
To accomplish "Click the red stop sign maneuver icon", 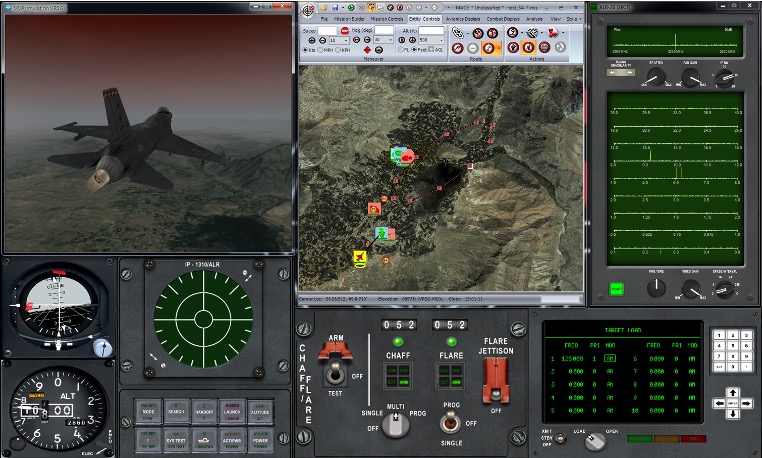I will point(345,31).
